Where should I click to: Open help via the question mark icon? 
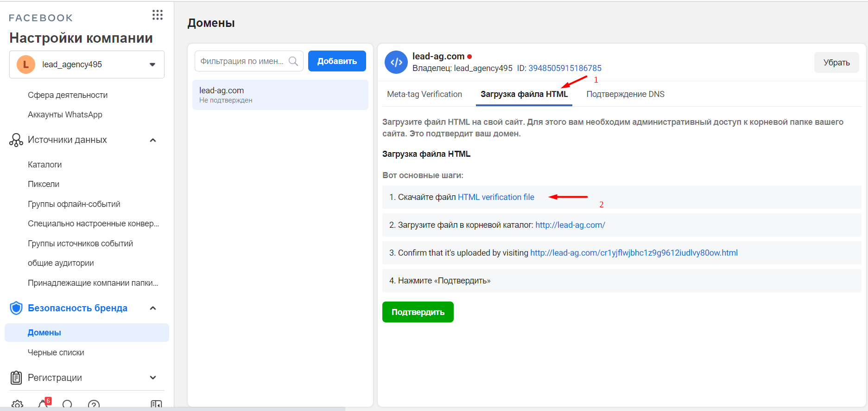[94, 405]
